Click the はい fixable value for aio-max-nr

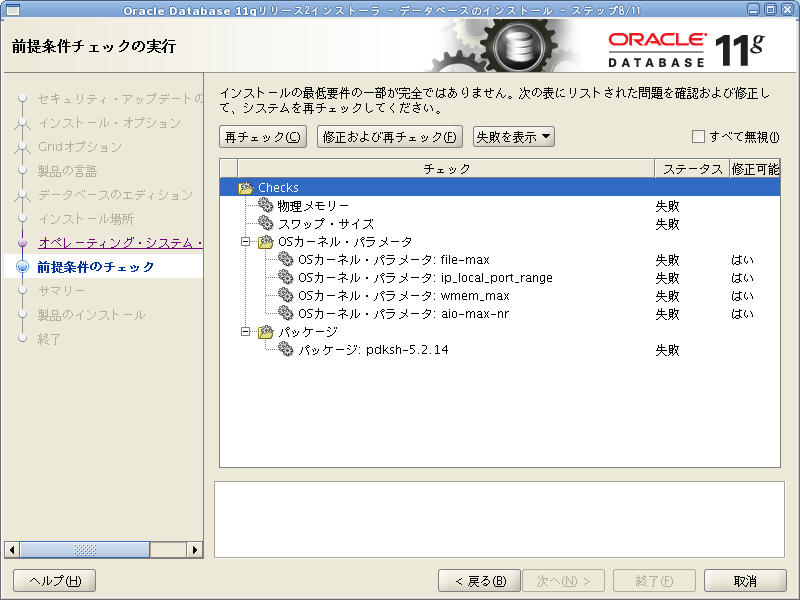[742, 314]
